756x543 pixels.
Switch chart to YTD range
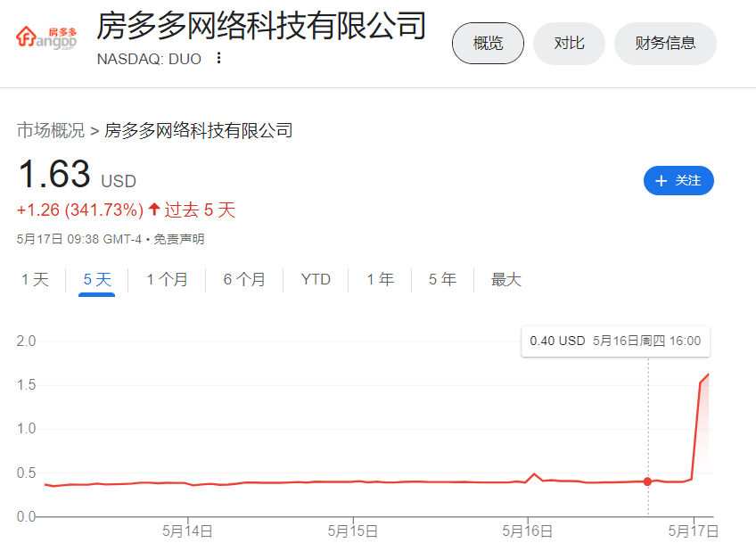(x=316, y=279)
